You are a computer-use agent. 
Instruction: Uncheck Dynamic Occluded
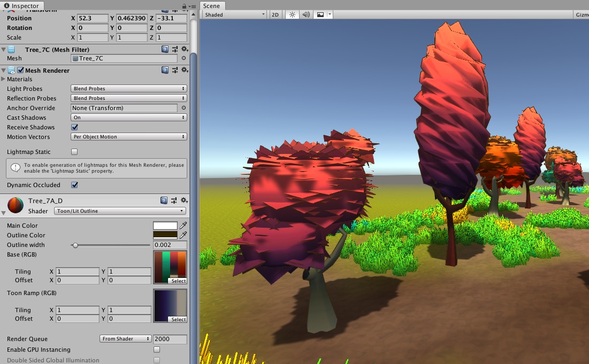click(x=74, y=184)
